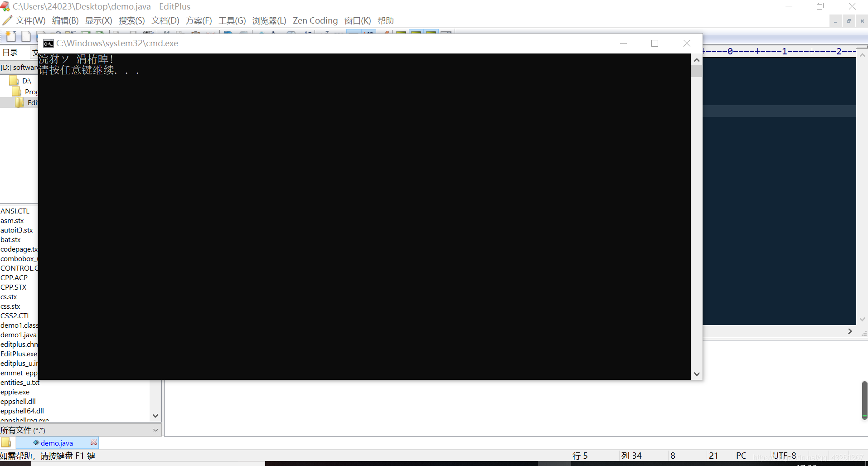
Task: Select file autoit3.stx in file list
Action: pos(17,230)
